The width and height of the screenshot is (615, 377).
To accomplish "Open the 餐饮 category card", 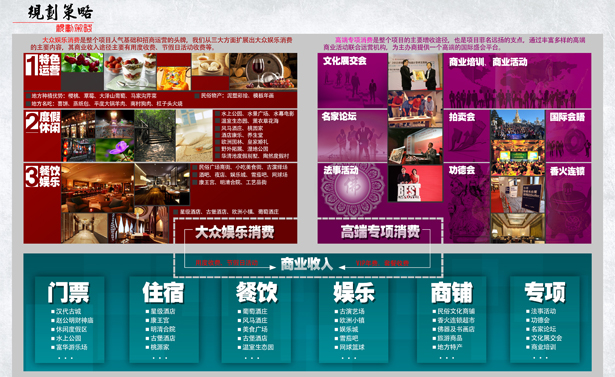I will [256, 319].
